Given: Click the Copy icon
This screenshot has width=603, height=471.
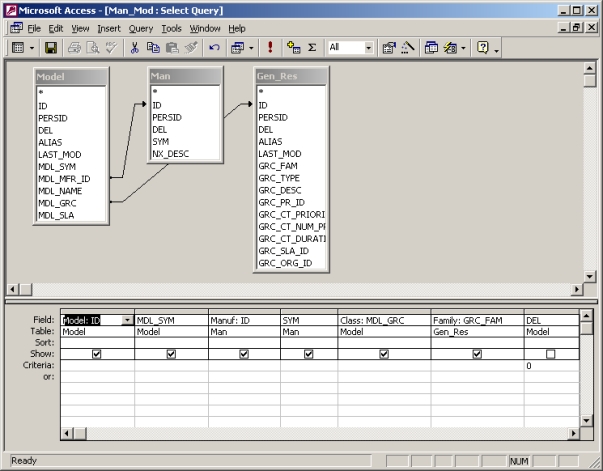Looking at the screenshot, I should 153,48.
